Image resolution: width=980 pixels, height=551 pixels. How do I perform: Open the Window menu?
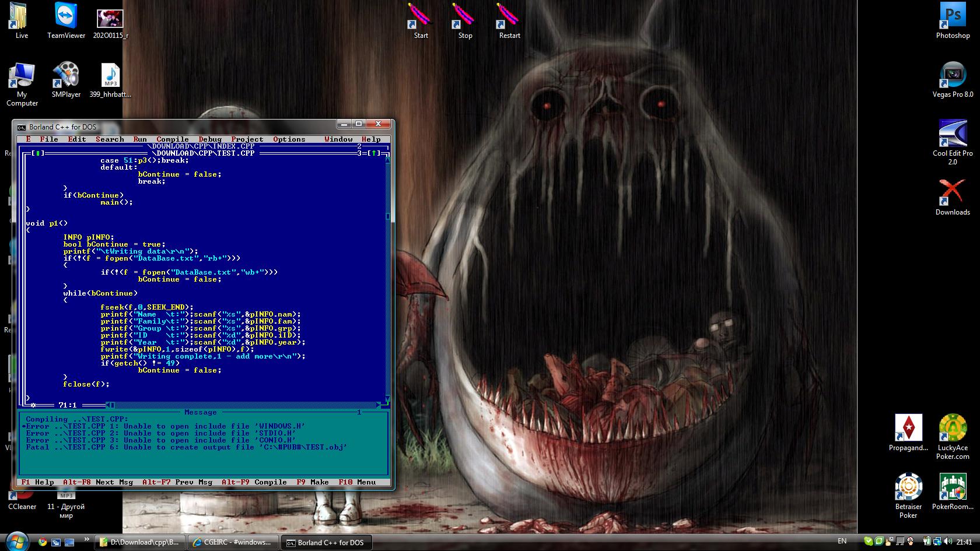[338, 139]
